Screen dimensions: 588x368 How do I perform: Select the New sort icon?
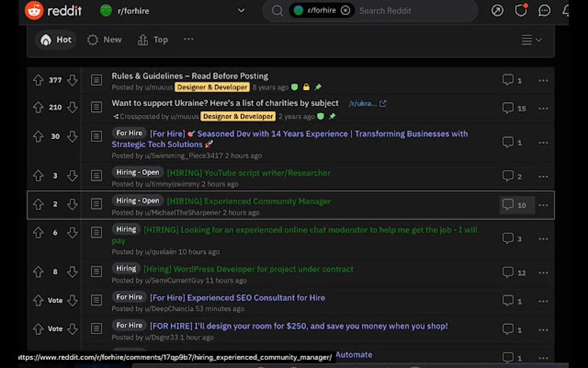(x=92, y=40)
